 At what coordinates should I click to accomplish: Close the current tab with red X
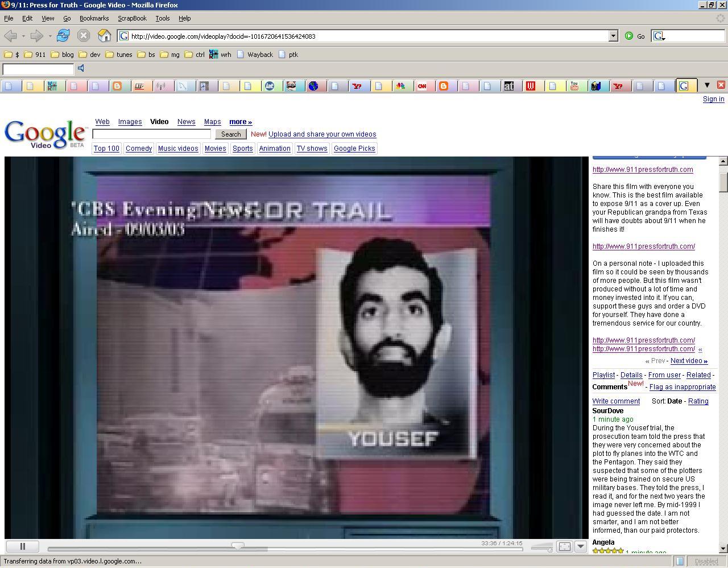(x=721, y=85)
